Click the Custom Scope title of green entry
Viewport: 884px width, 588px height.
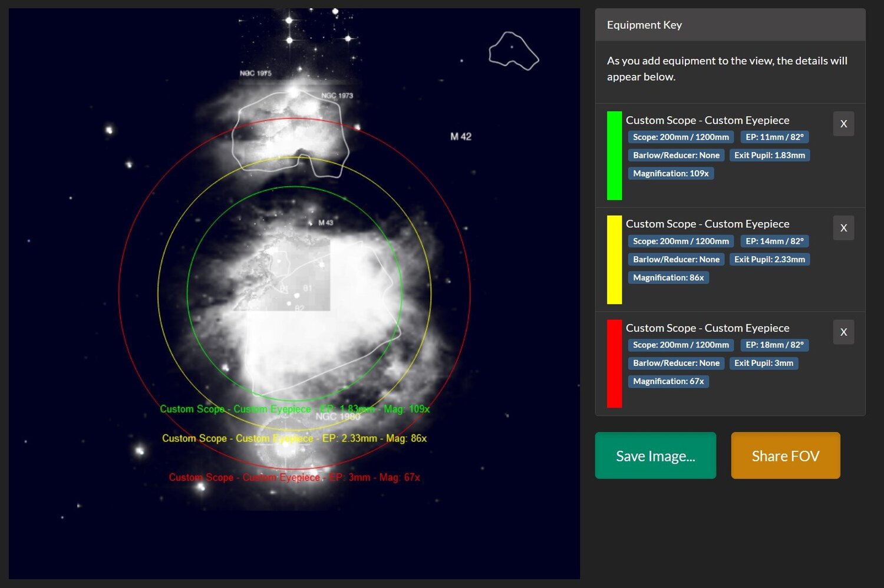pos(707,120)
